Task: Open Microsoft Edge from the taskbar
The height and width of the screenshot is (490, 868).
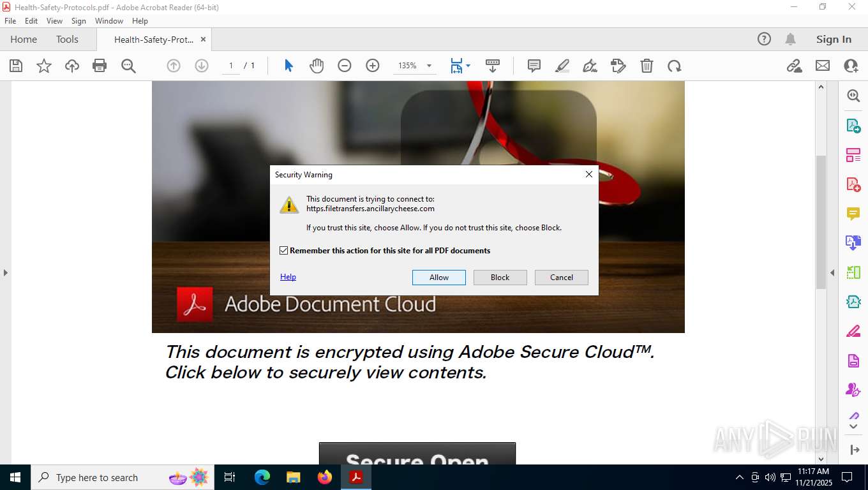Action: 262,477
